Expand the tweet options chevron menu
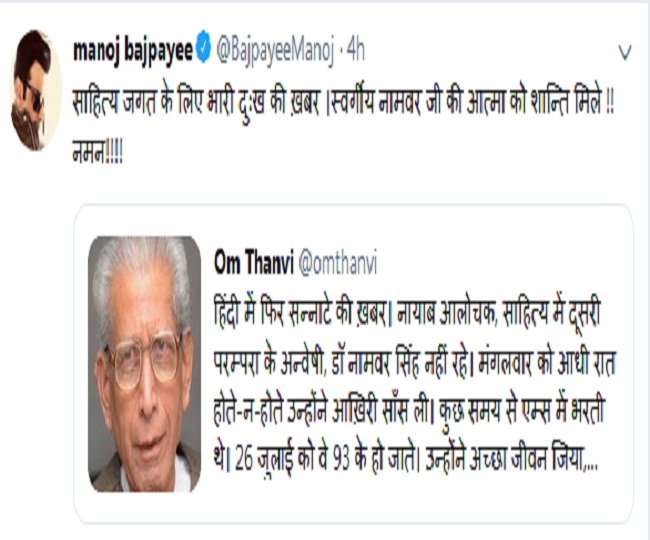Viewport: 650px width, 540px height. tap(625, 53)
